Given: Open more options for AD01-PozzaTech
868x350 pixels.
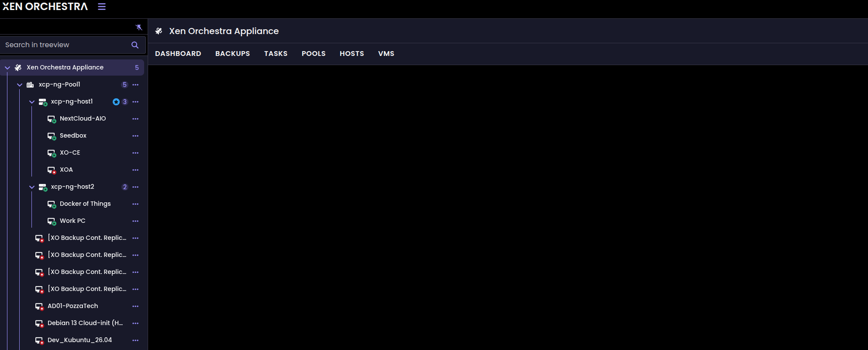Looking at the screenshot, I should (x=135, y=306).
